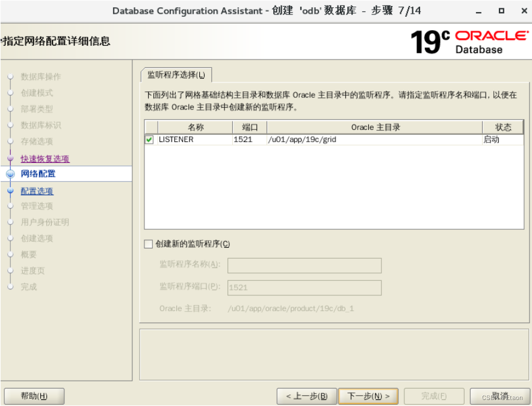Image resolution: width=532 pixels, height=406 pixels.
Task: Close the Database Configuration Assistant window
Action: point(524,11)
